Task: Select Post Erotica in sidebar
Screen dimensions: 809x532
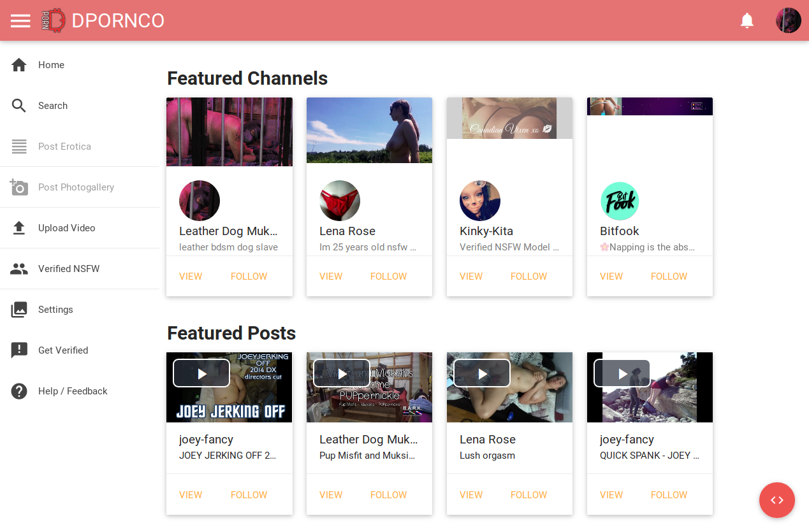Action: pos(64,147)
